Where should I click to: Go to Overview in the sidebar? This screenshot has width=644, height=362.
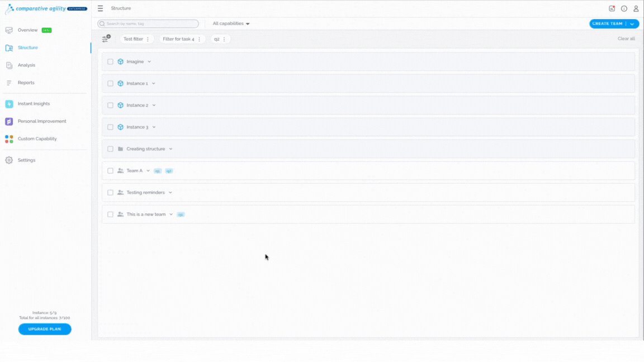(27, 30)
